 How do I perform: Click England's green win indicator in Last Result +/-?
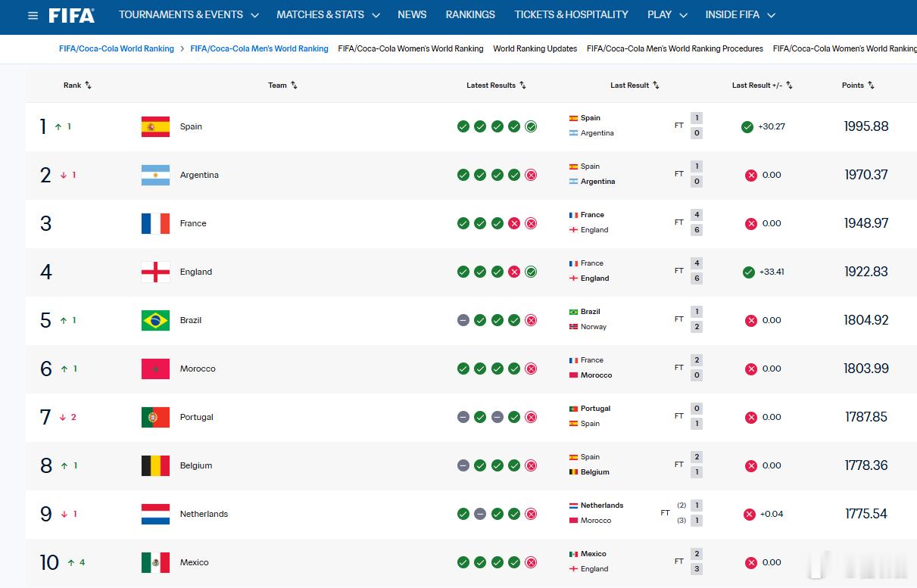click(x=749, y=272)
